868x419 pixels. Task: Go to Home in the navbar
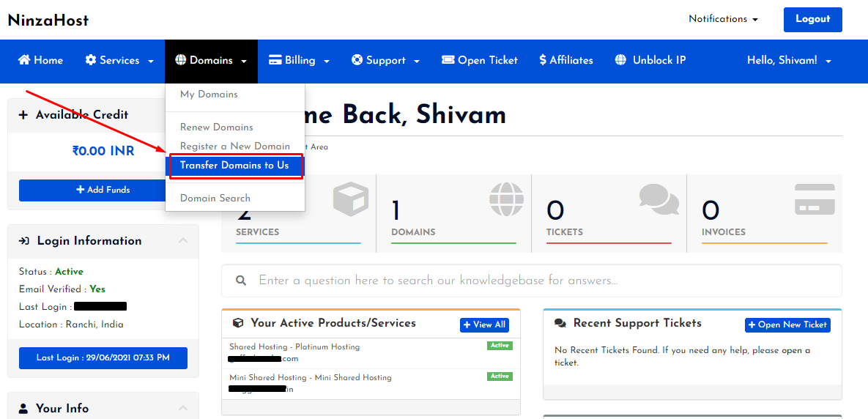[40, 60]
